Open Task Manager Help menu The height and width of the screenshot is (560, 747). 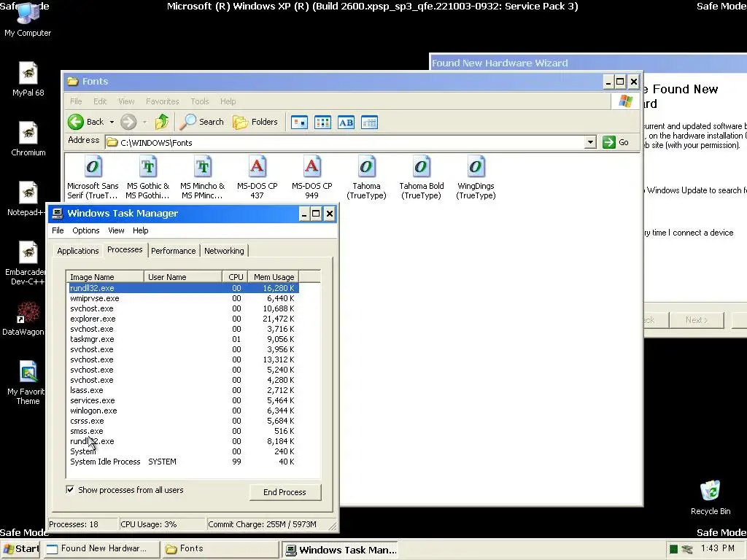[141, 230]
